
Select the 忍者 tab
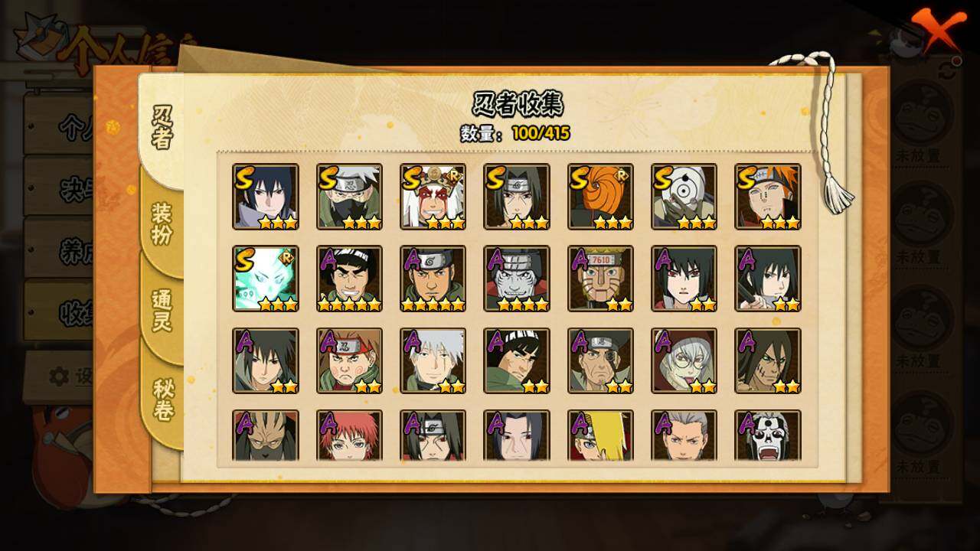click(x=162, y=126)
